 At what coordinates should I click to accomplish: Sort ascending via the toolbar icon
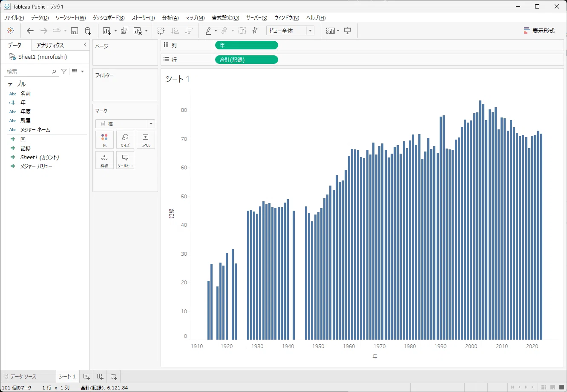tap(175, 31)
